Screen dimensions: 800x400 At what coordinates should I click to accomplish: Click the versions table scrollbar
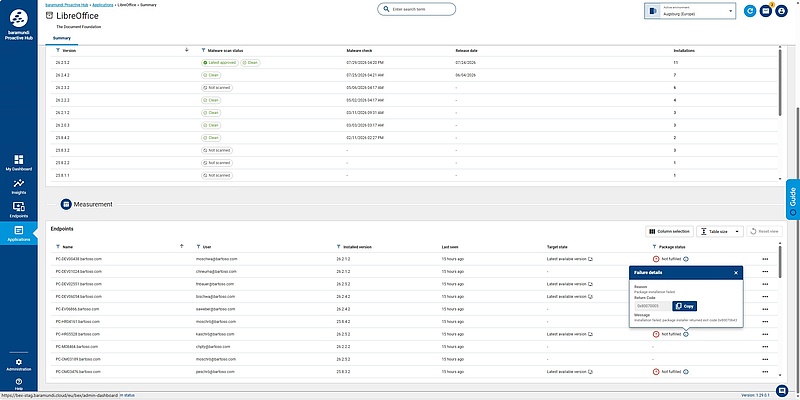pos(780,82)
